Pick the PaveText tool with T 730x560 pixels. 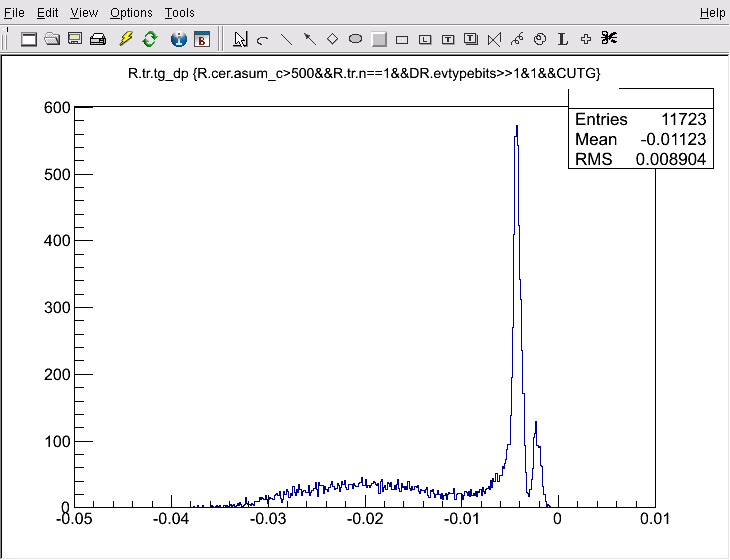pyautogui.click(x=448, y=40)
